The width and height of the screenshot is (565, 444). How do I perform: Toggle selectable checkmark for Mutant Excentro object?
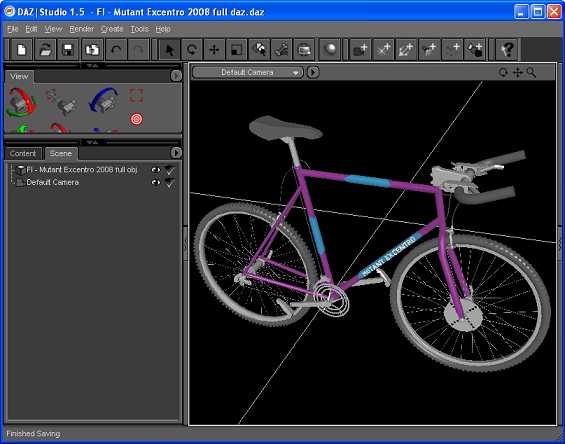(170, 170)
